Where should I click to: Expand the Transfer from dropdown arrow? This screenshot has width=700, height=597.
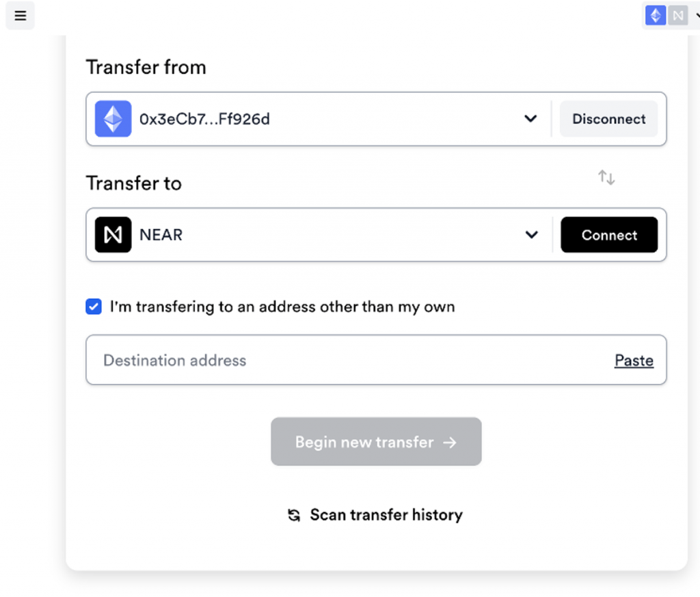[x=530, y=119]
